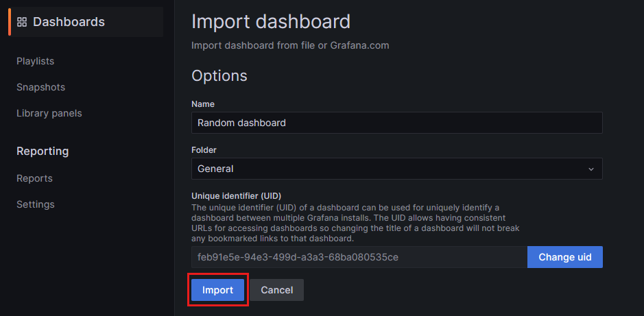Open the Dashboards section heading
The height and width of the screenshot is (316, 644).
click(x=69, y=22)
